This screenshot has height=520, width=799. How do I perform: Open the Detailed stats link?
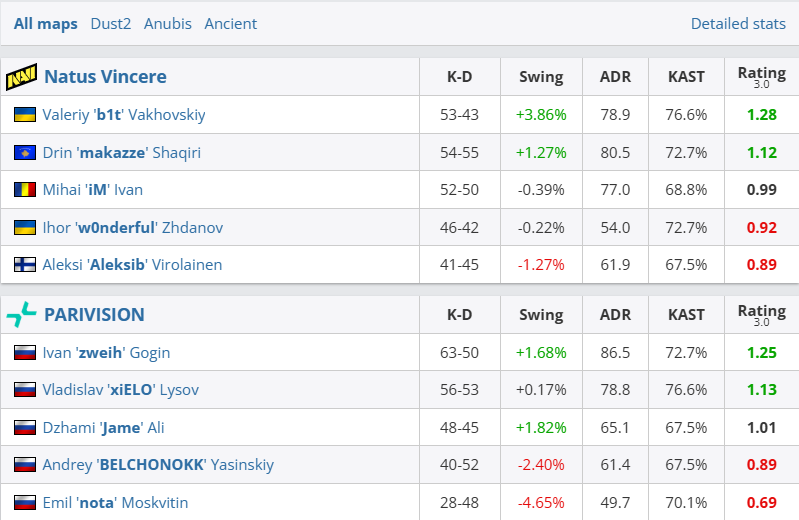[738, 24]
